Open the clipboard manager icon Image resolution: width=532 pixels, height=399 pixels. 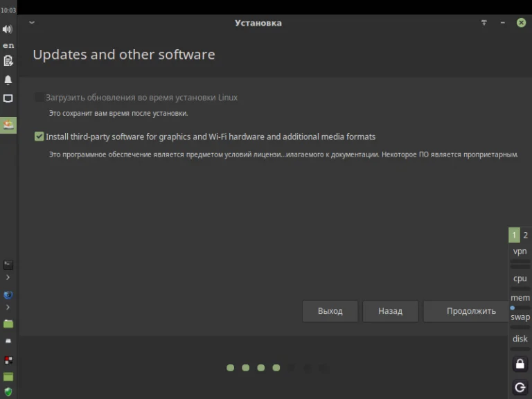pyautogui.click(x=8, y=61)
